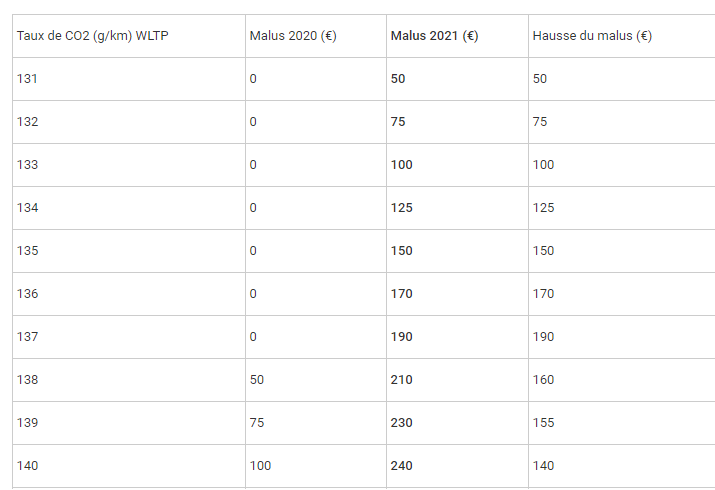Click the bold Malus 2021 value 240
Viewport: 715px width, 490px height.
(401, 466)
